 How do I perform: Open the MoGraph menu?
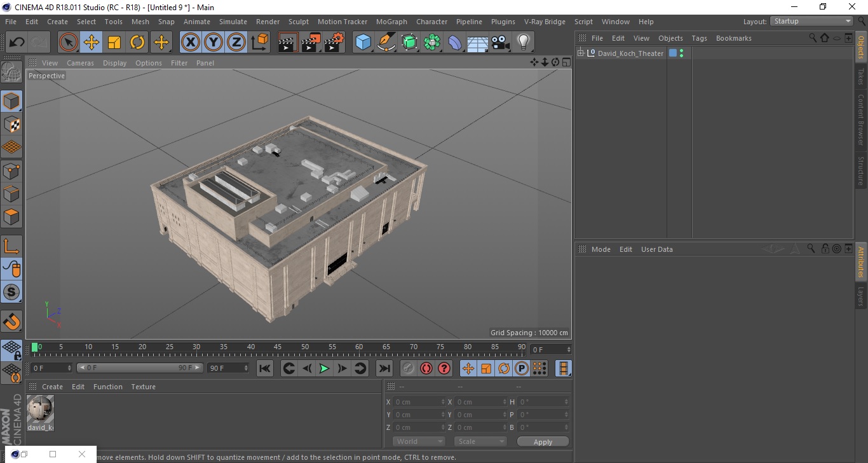[x=391, y=22]
